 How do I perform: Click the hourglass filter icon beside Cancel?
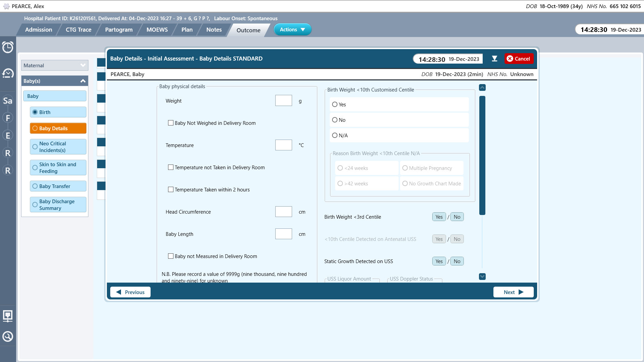[494, 59]
